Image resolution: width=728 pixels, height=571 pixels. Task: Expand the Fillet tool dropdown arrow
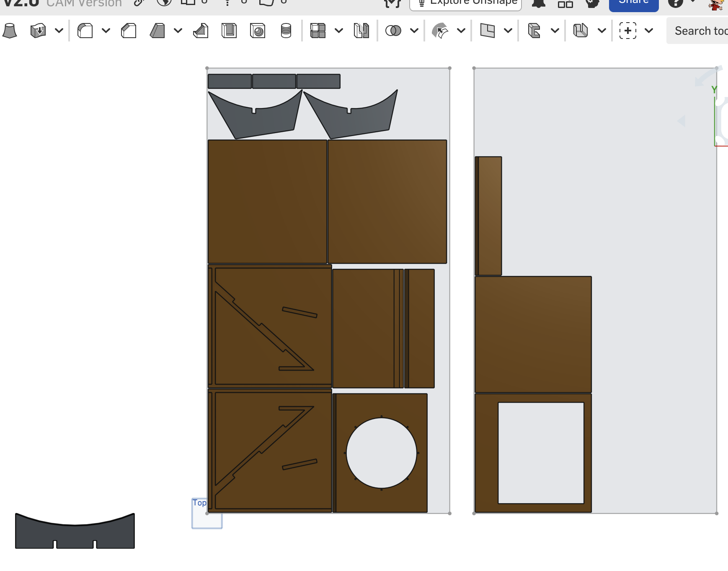pos(106,31)
